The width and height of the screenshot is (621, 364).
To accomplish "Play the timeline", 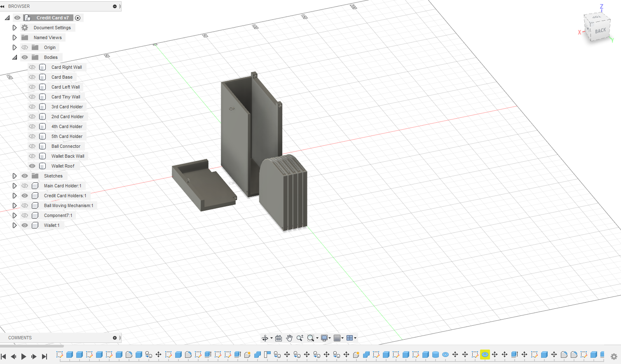I will 23,357.
